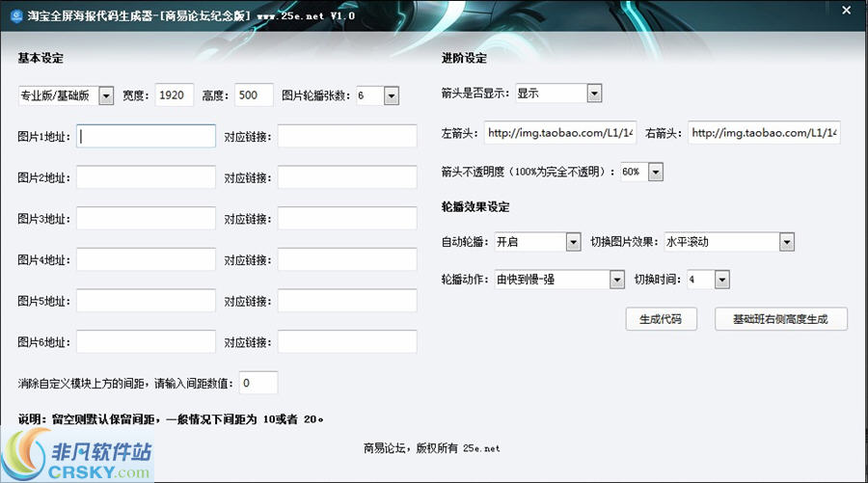Click the 对应链接 field for 图片5
This screenshot has width=868, height=483.
(347, 301)
